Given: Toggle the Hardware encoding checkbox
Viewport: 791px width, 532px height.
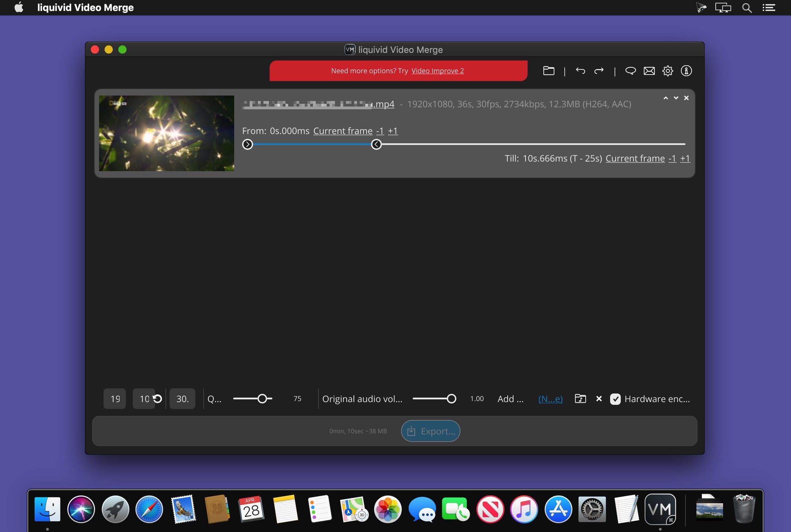Looking at the screenshot, I should (x=615, y=399).
